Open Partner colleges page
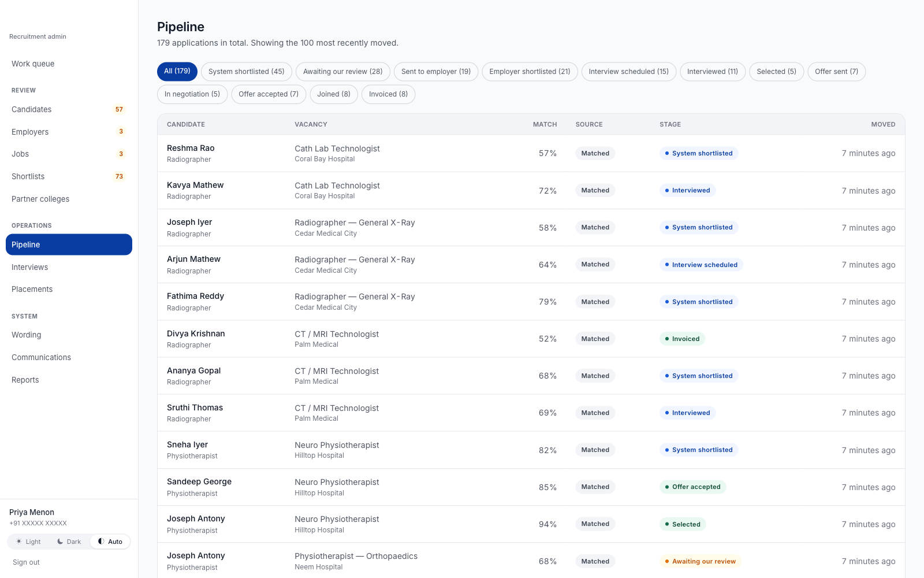This screenshot has height=578, width=924. click(69, 199)
